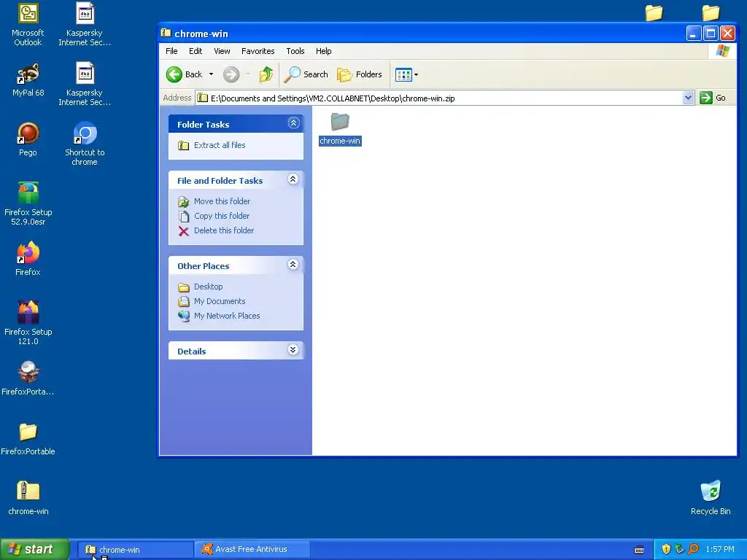Launch Pego desktop shortcut
The width and height of the screenshot is (747, 560).
tap(28, 139)
